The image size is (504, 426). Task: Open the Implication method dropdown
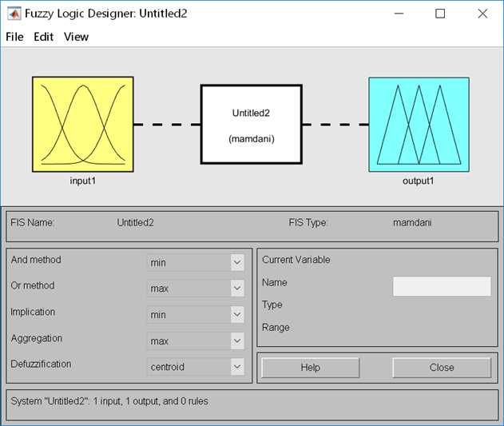tap(196, 314)
